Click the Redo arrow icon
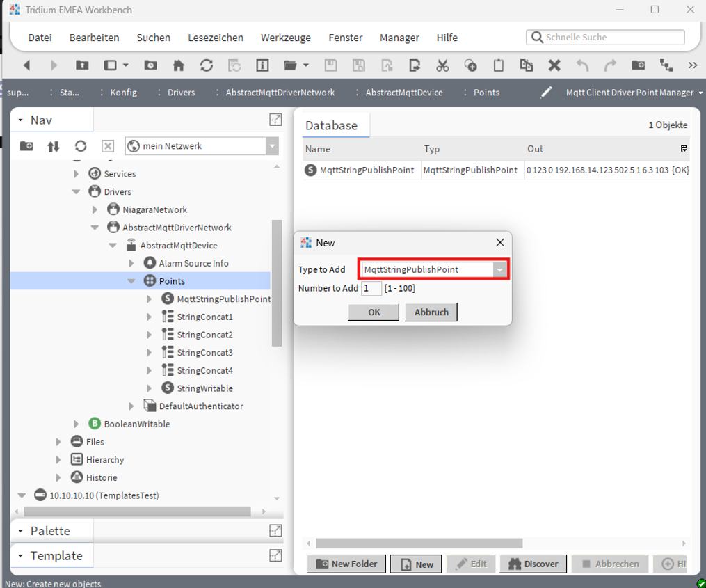Screen dimensions: 706x588 610,65
